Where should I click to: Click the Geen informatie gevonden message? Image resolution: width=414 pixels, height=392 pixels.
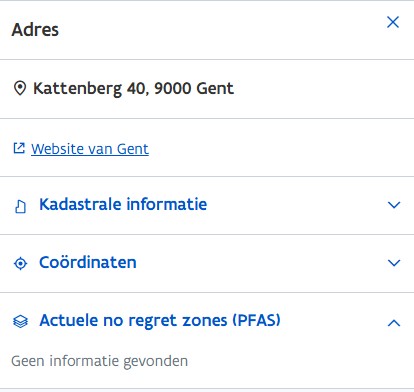click(100, 361)
